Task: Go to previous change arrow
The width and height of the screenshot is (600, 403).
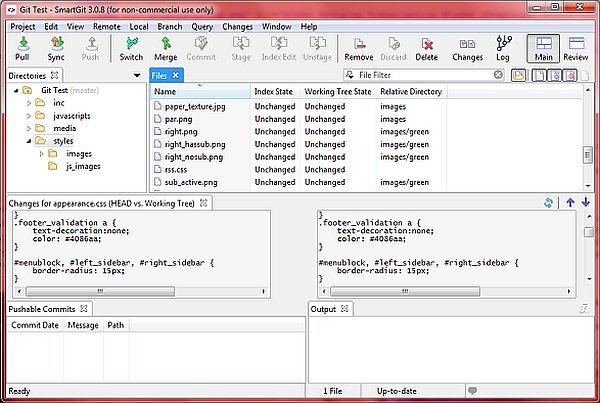Action: (570, 202)
